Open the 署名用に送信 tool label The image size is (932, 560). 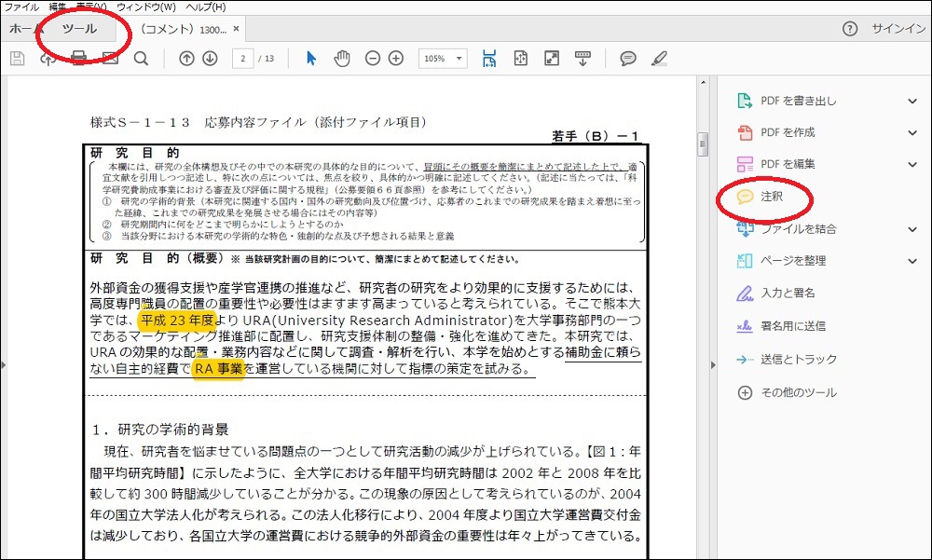click(793, 326)
